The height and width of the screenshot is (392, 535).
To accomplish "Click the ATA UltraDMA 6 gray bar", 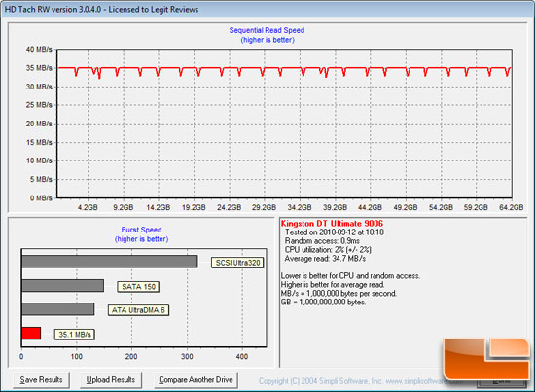I will (58, 309).
